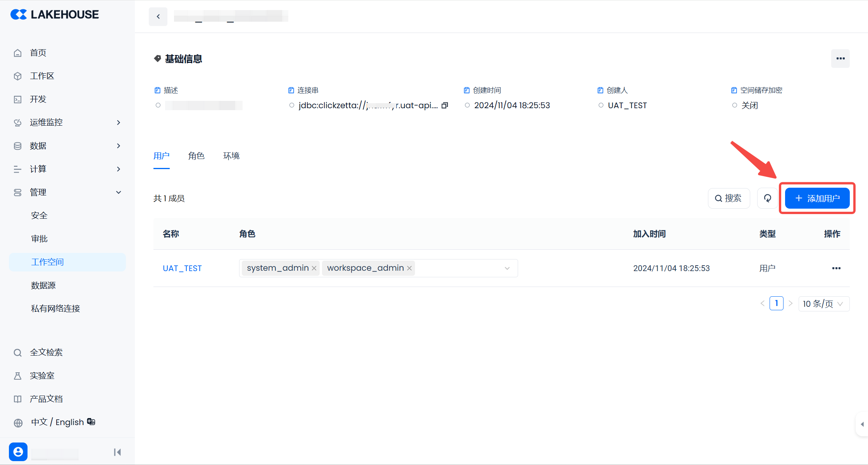868x465 pixels.
Task: Click the refresh members icon
Action: tap(767, 198)
